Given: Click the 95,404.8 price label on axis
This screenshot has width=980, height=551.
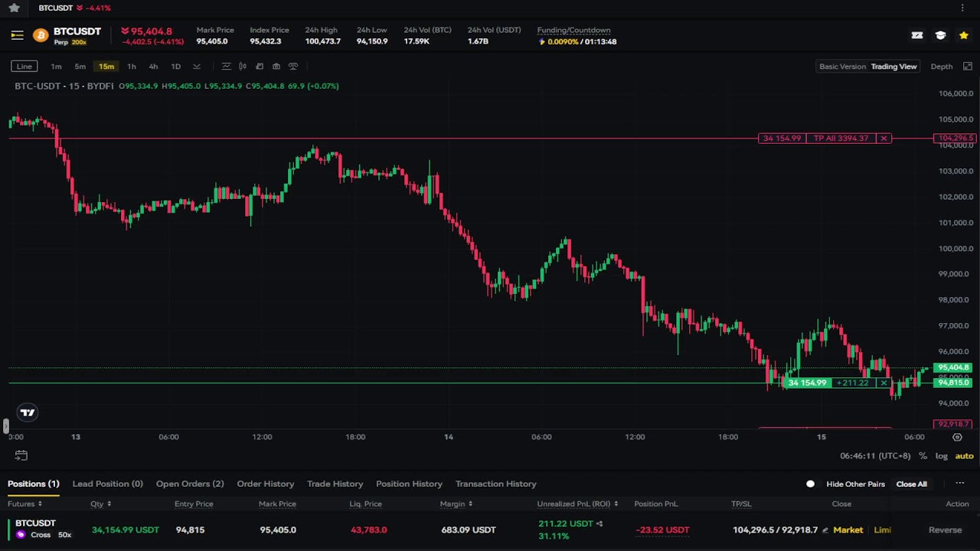Looking at the screenshot, I should pyautogui.click(x=953, y=367).
